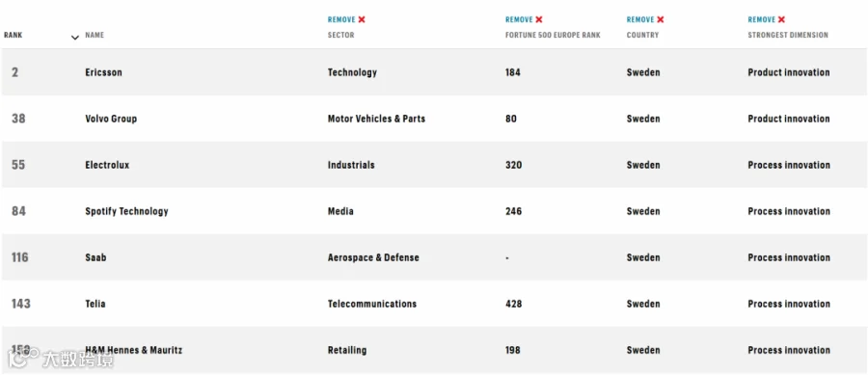Click the REMOVE link above Strongest Dimension
Image resolution: width=868 pixels, height=375 pixels.
tap(762, 20)
